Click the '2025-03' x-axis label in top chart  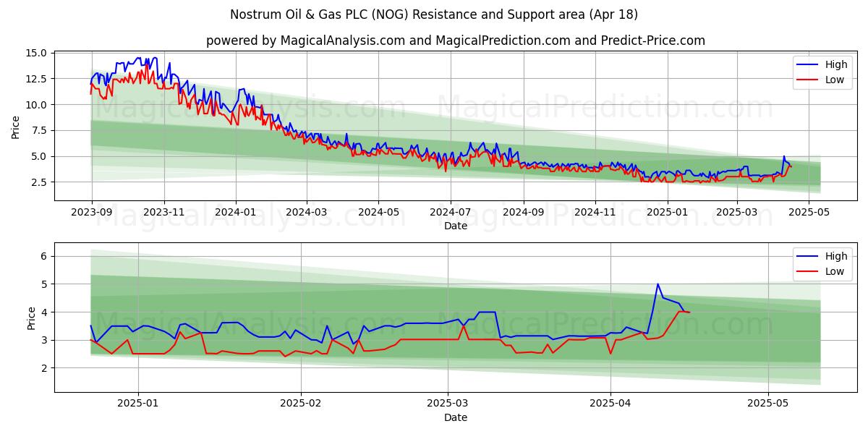(737, 212)
